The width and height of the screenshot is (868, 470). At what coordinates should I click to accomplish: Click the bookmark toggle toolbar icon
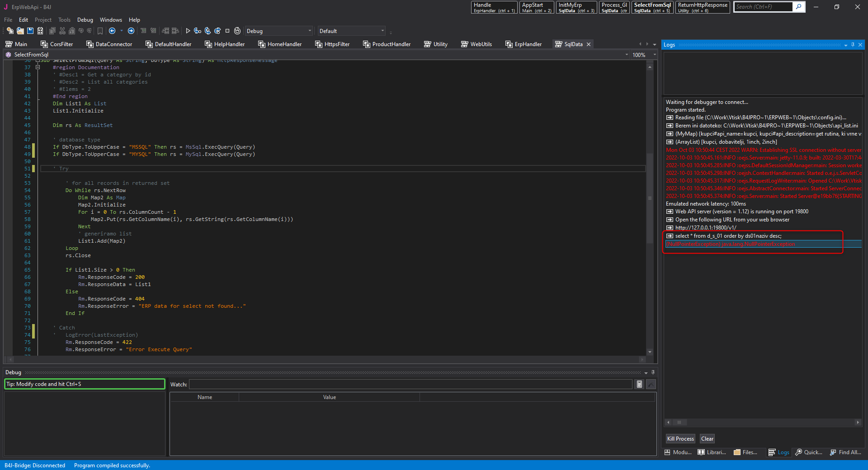[x=100, y=31]
